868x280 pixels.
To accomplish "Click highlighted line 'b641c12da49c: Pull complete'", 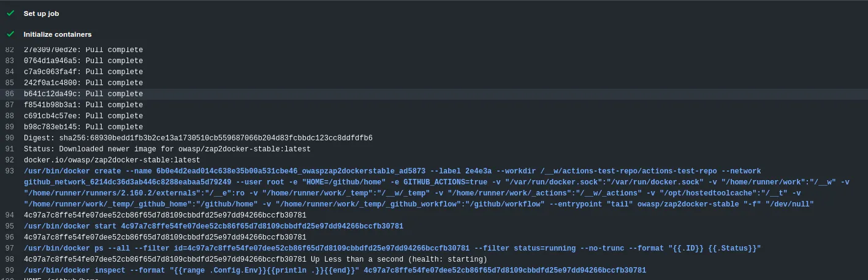I will pos(83,94).
